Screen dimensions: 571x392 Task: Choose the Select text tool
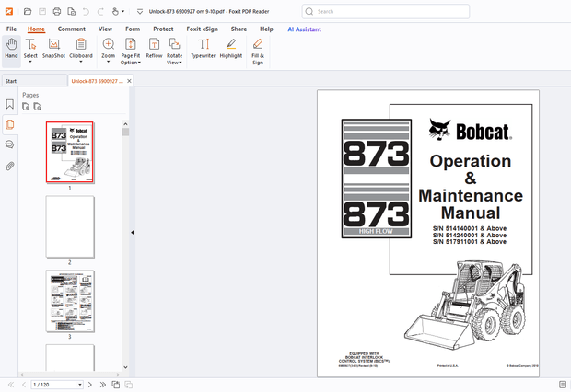pyautogui.click(x=30, y=51)
